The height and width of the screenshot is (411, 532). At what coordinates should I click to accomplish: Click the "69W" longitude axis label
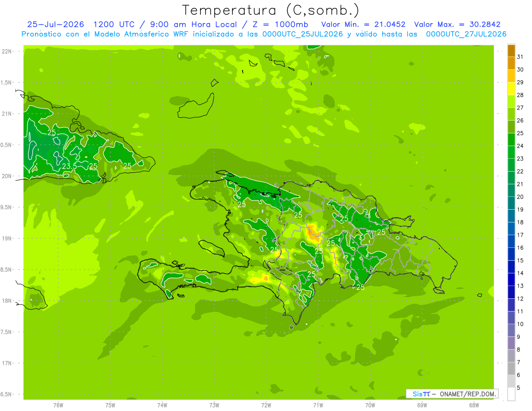click(x=422, y=405)
